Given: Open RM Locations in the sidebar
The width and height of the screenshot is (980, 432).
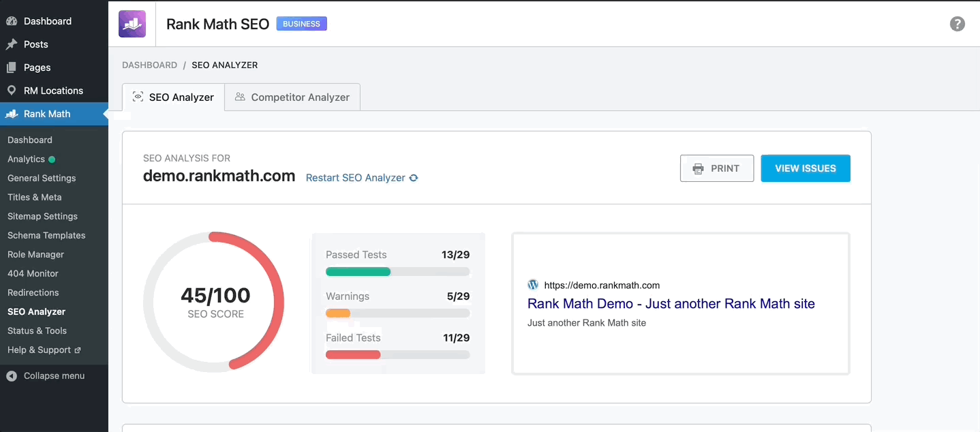Looking at the screenshot, I should pos(54,91).
